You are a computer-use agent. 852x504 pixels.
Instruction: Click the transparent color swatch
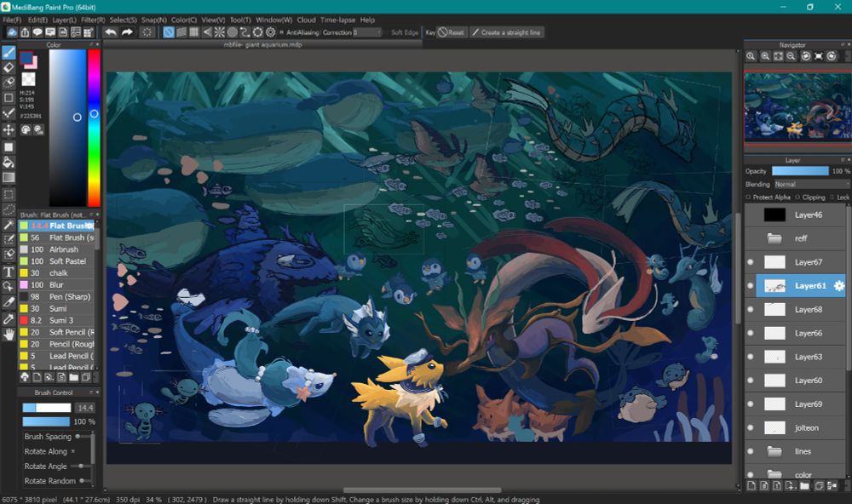[x=28, y=79]
